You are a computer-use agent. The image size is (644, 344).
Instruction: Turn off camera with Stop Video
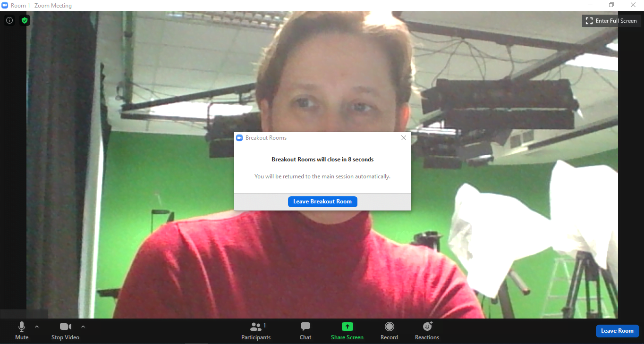pyautogui.click(x=65, y=330)
